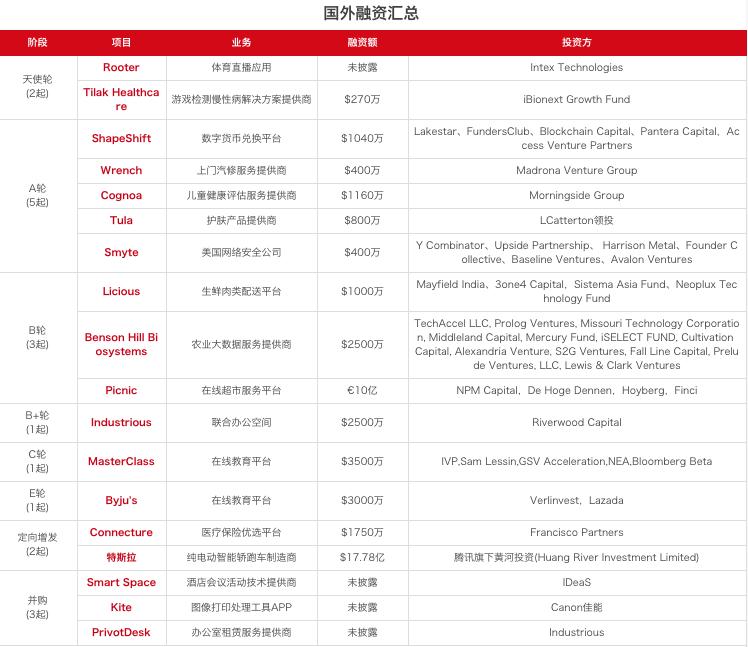Click the Morningside Group investor cell

point(576,196)
